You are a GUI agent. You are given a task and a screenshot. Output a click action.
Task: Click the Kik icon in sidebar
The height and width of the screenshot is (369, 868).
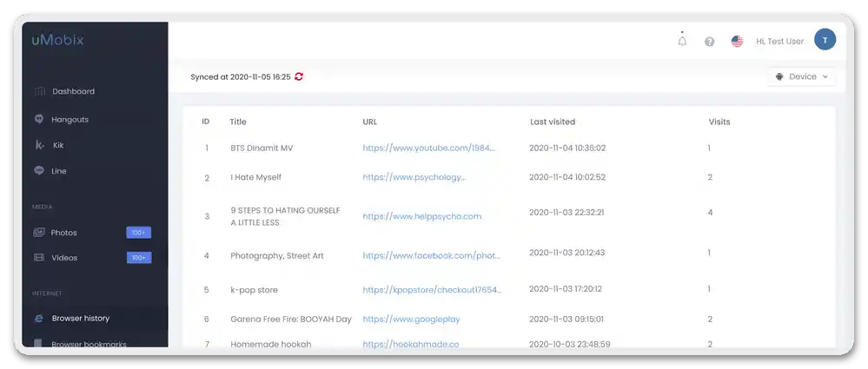pyautogui.click(x=39, y=145)
